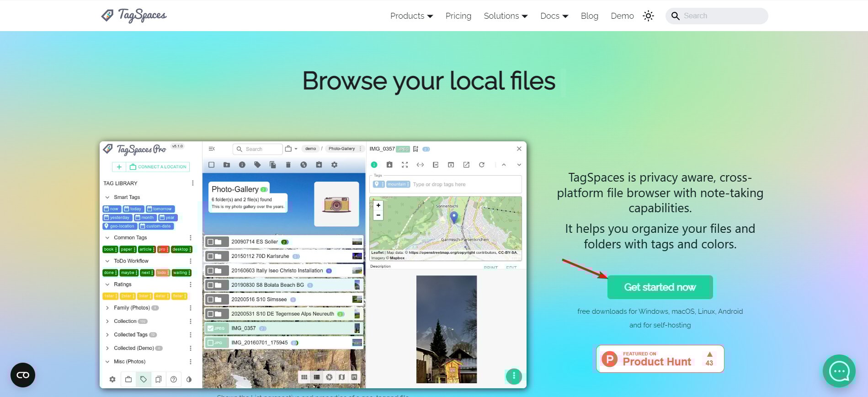Collapse the sidebar with the menu toggle icon
868x397 pixels.
point(212,149)
